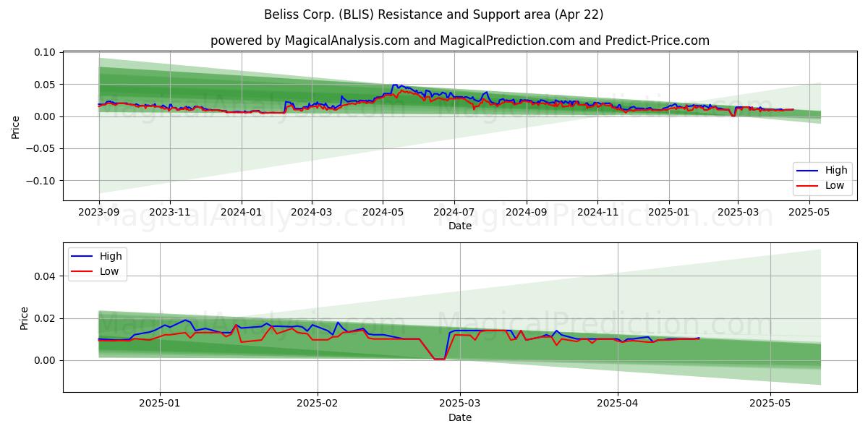Click the '2025-05' x-axis label on the bottom chart
This screenshot has height=434, width=868.
tap(770, 403)
